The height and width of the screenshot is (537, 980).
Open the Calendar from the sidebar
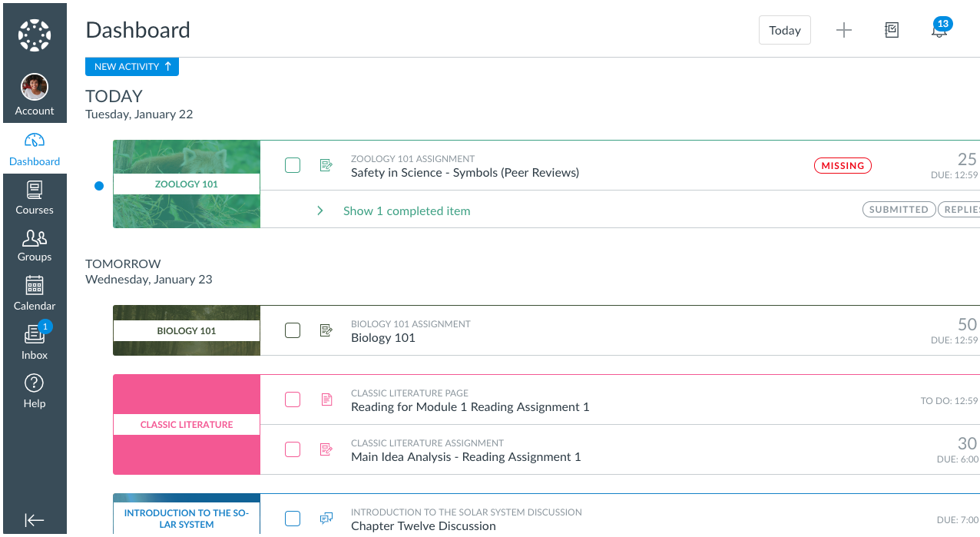point(35,293)
